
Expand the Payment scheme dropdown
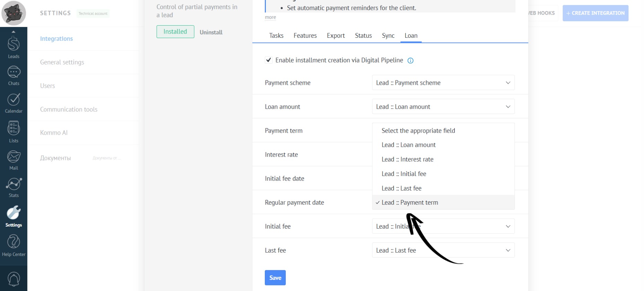pos(443,83)
